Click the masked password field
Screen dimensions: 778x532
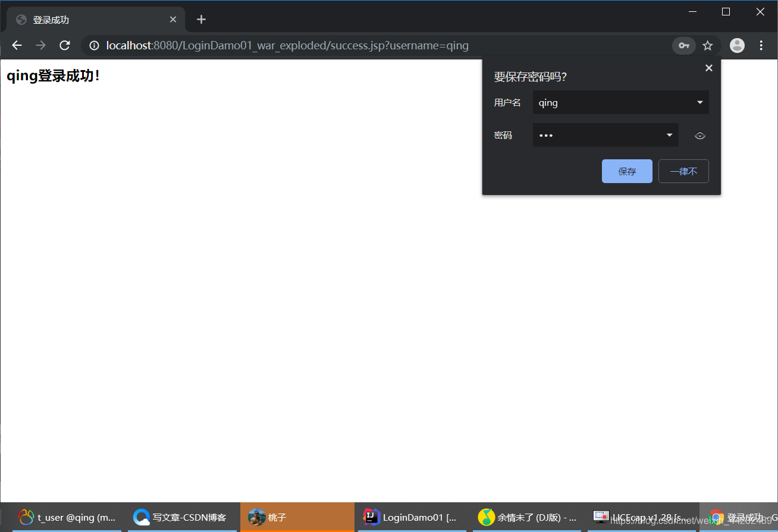click(x=606, y=135)
